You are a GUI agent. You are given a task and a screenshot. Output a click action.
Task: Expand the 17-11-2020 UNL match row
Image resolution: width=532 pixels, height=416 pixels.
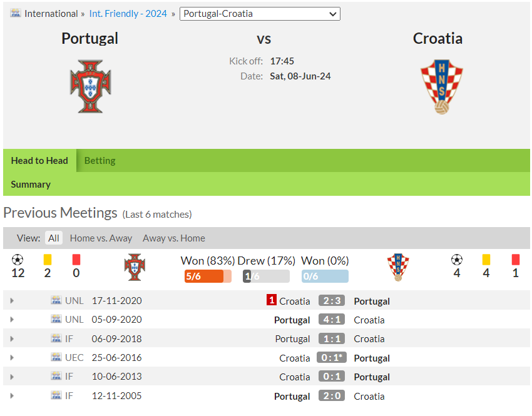tap(13, 301)
